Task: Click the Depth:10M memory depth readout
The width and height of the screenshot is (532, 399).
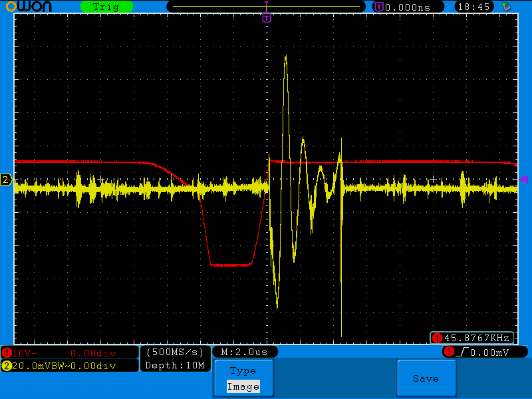Action: pos(175,365)
